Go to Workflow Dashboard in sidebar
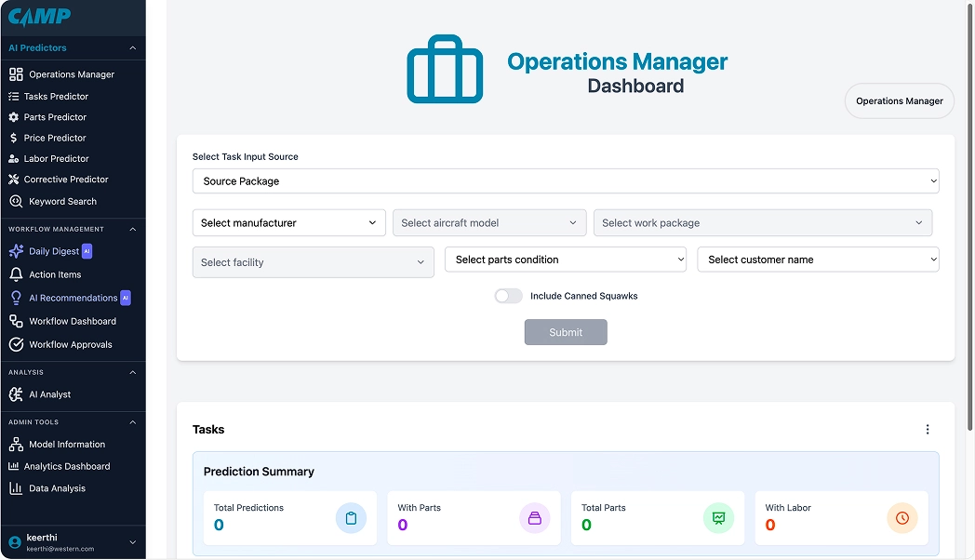The width and height of the screenshot is (975, 560). 72,321
